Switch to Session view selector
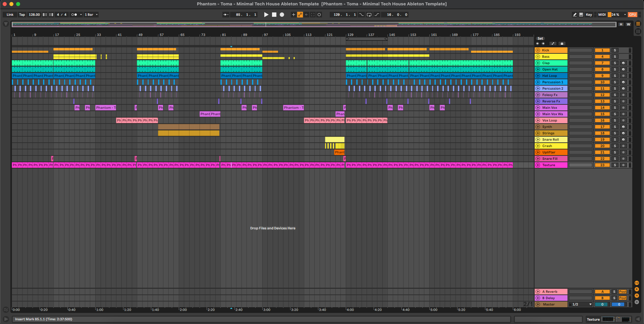644x324 pixels. coord(638,32)
